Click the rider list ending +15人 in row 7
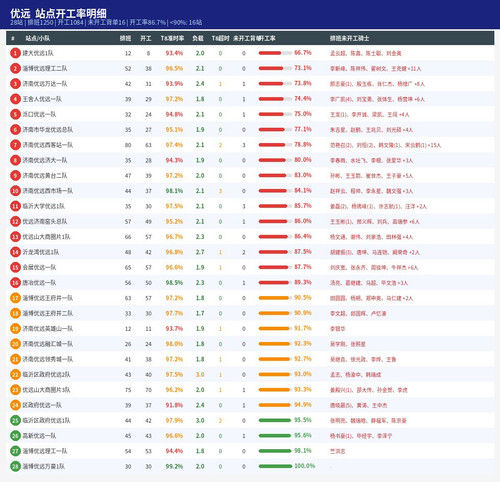The image size is (500, 482). (x=385, y=145)
